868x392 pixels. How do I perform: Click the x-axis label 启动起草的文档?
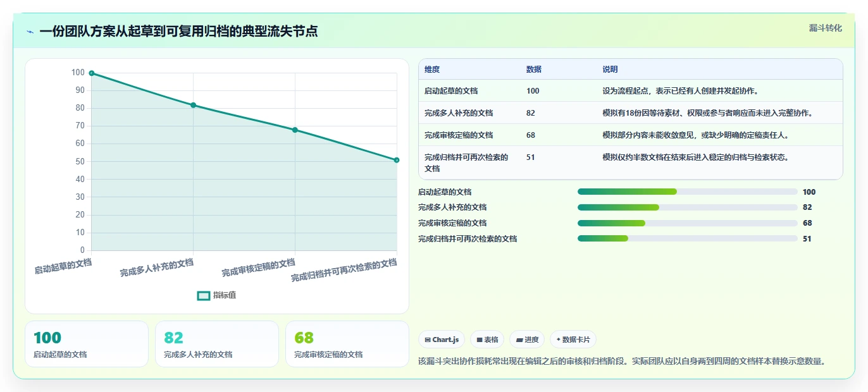[x=63, y=266]
